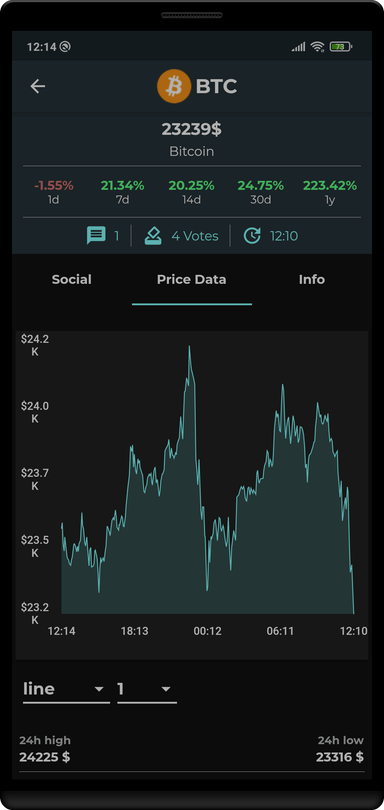
Task: Tap the orange Bitcoin logo icon
Action: [x=174, y=86]
